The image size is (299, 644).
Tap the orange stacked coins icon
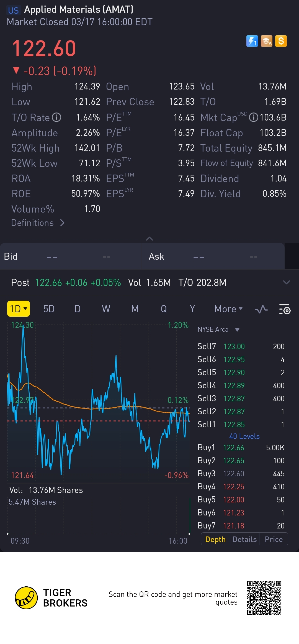(266, 41)
